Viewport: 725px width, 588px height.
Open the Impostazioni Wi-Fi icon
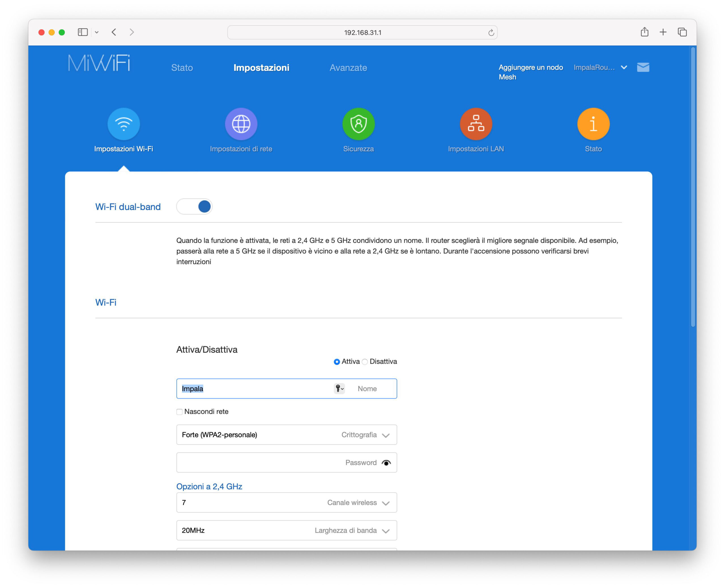(124, 124)
